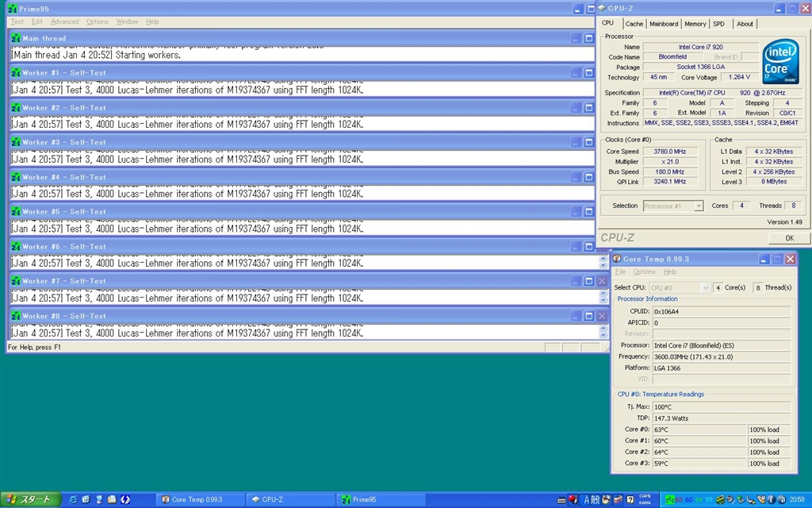Click the Start button on the taskbar
This screenshot has height=508, width=812.
click(29, 499)
